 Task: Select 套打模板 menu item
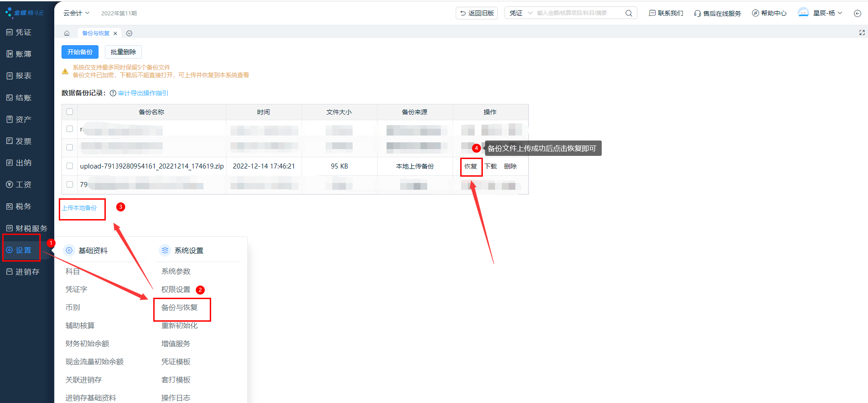click(176, 380)
